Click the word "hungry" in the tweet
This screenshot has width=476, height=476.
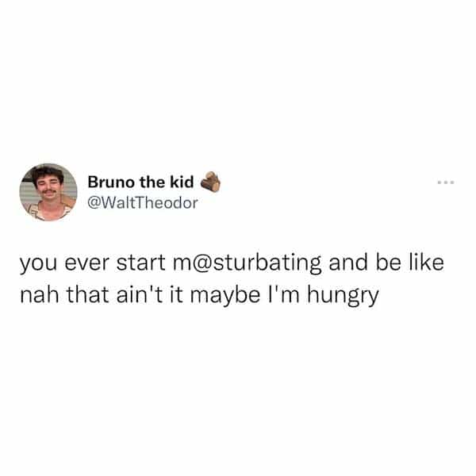(343, 296)
